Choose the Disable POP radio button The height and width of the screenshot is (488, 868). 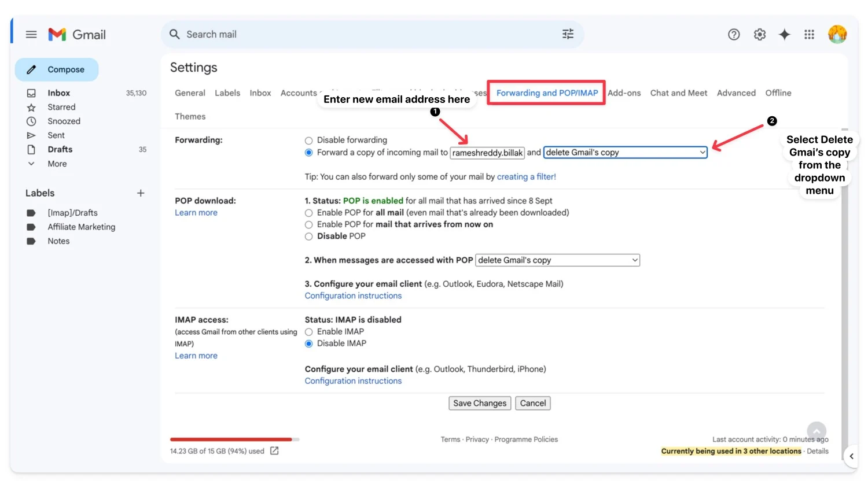pos(309,236)
